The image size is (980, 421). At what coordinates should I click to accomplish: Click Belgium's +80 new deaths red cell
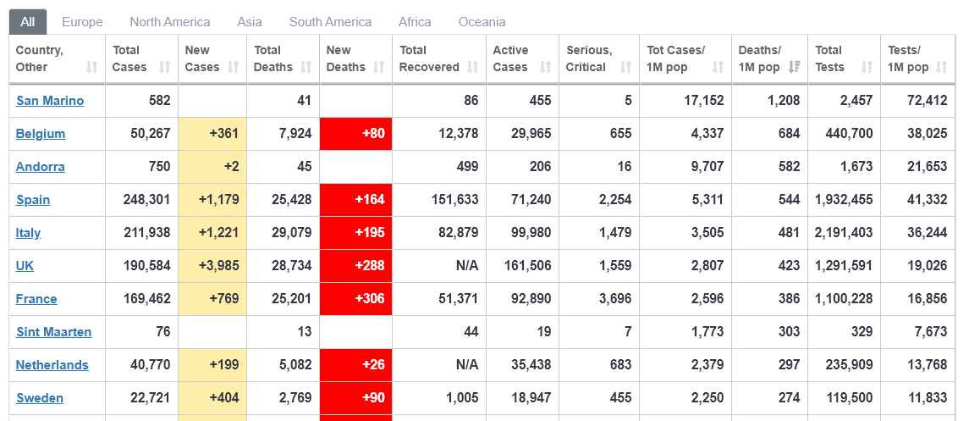(x=355, y=134)
